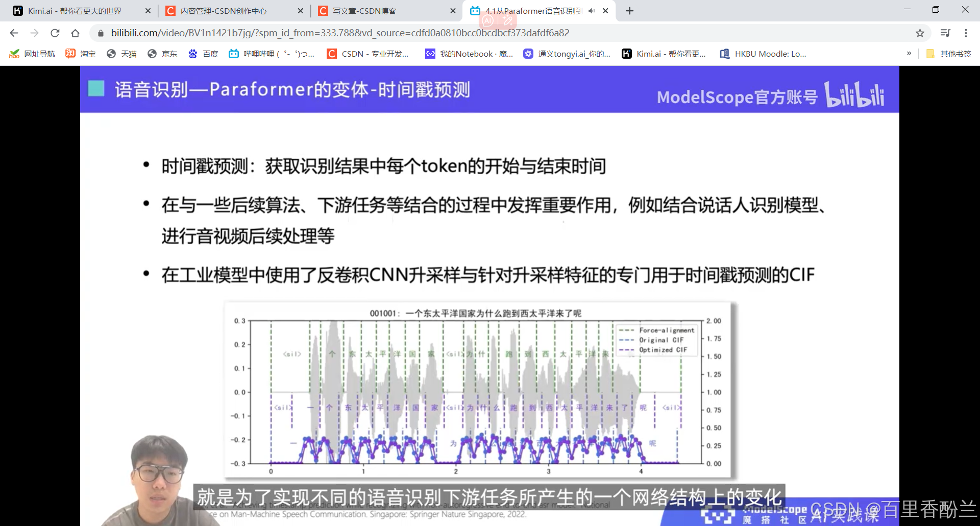This screenshot has width=980, height=526.
Task: Open the browser home page
Action: 75,33
